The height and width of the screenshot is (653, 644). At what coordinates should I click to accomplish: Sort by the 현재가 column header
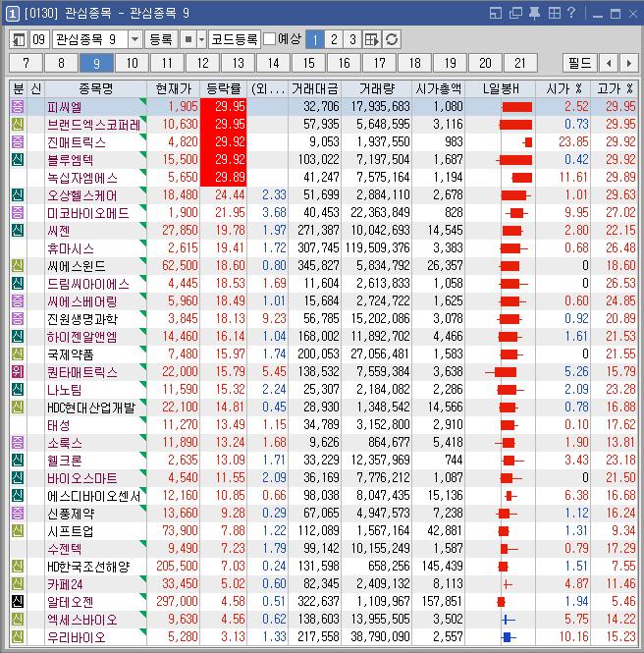[174, 88]
